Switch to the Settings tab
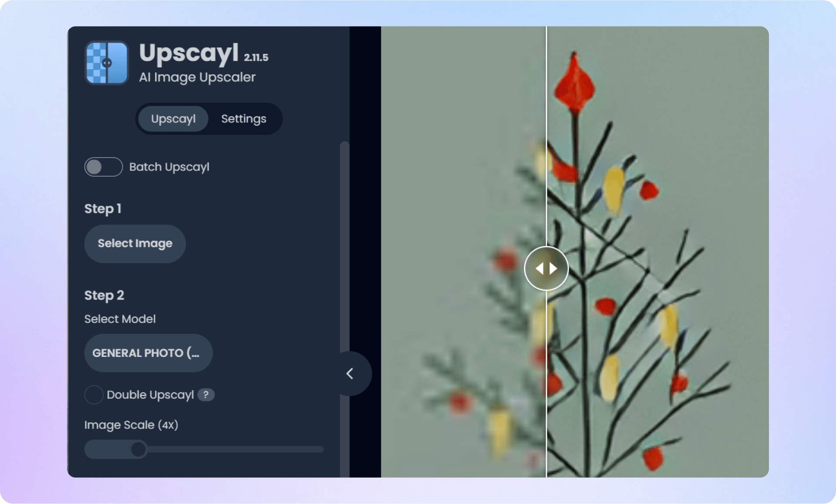The image size is (836, 504). point(244,119)
